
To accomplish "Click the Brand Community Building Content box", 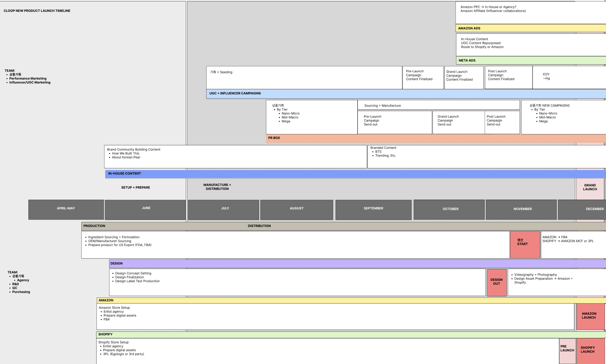I will point(235,156).
